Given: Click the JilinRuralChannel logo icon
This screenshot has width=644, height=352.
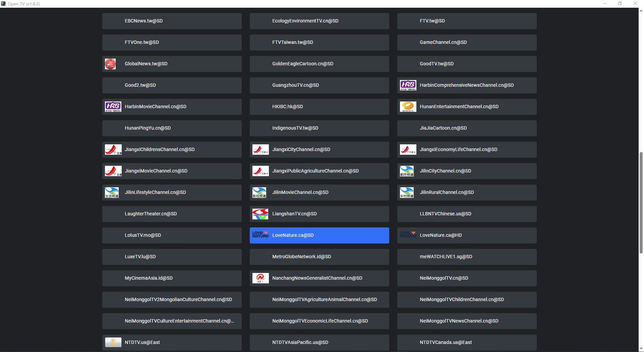Looking at the screenshot, I should pos(407,193).
